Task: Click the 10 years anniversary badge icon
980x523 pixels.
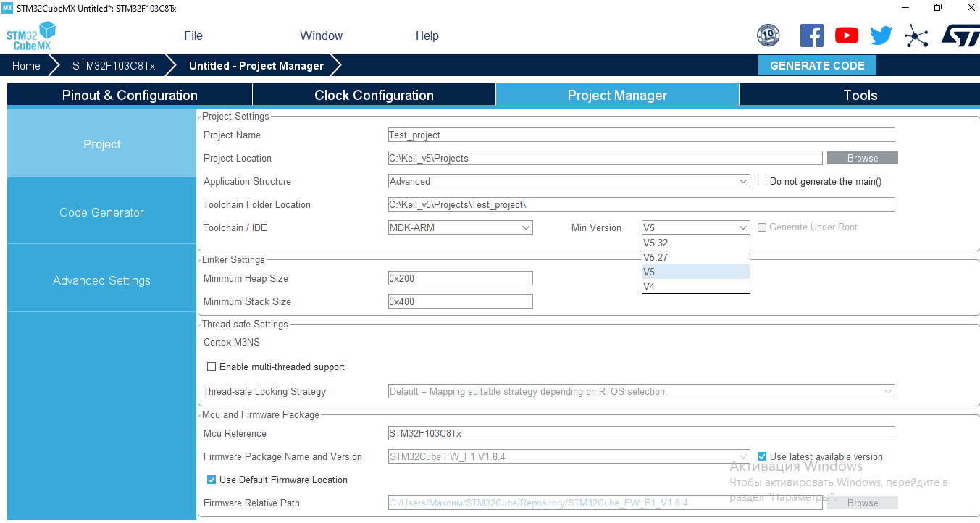Action: click(x=768, y=35)
